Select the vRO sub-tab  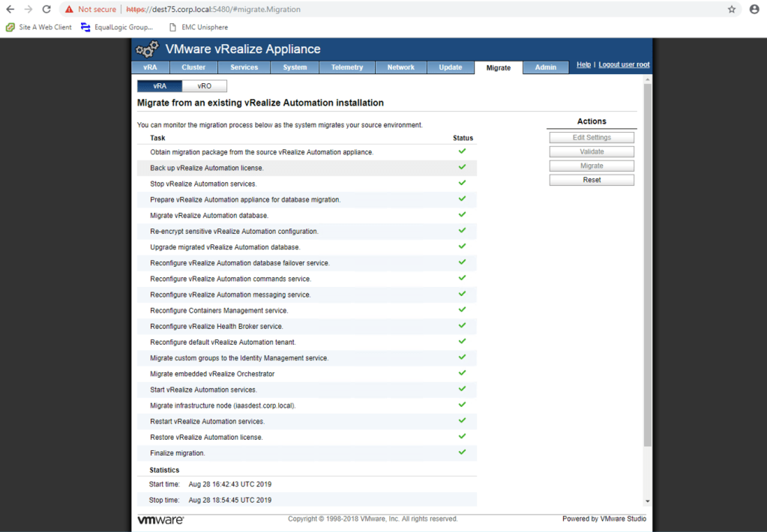coord(204,86)
